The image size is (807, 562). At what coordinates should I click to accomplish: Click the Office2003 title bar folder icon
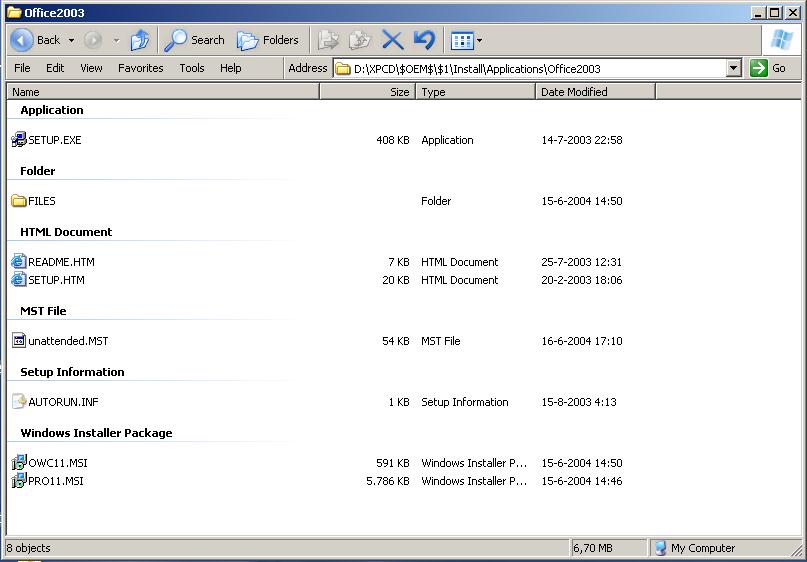pos(14,12)
